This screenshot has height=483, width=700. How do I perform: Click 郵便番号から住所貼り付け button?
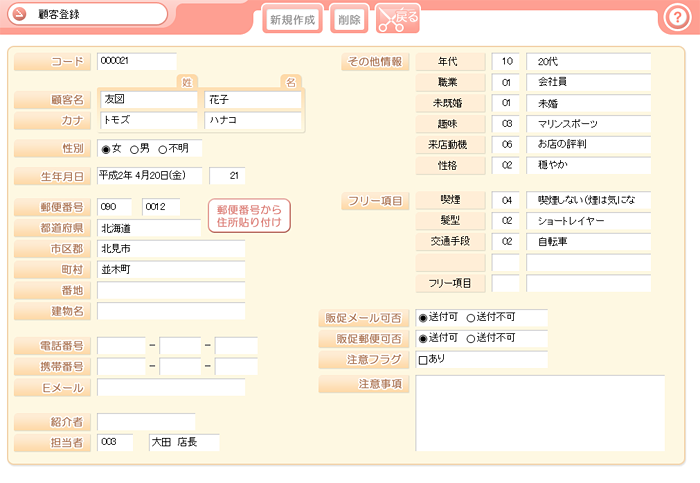tap(249, 215)
